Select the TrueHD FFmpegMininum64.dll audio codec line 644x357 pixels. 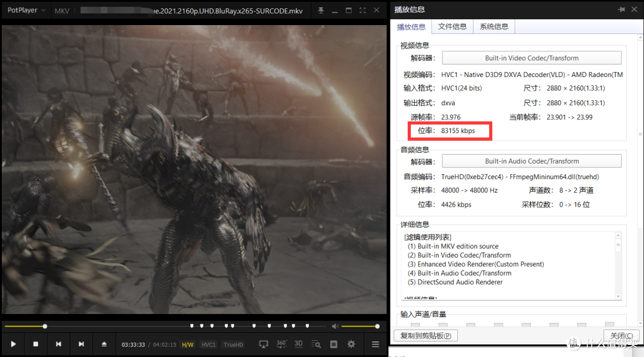pos(520,177)
